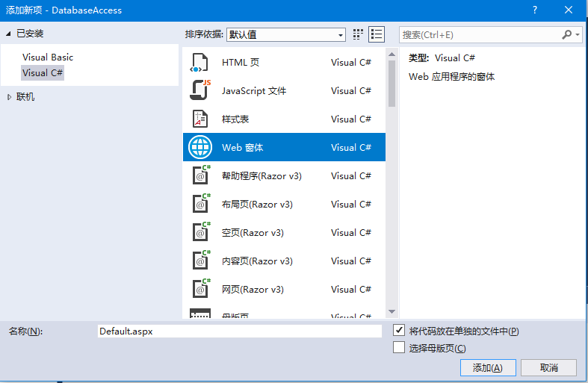Switch to small icons grid view

click(359, 34)
